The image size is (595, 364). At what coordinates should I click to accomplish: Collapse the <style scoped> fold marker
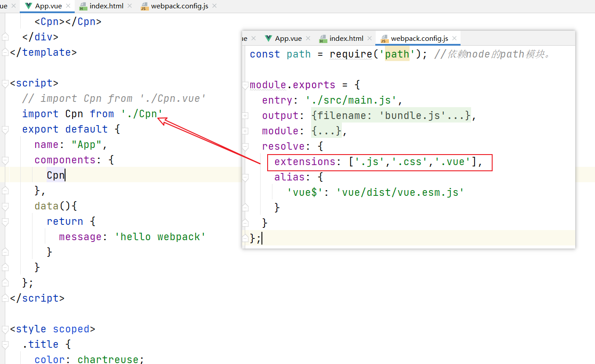5,329
